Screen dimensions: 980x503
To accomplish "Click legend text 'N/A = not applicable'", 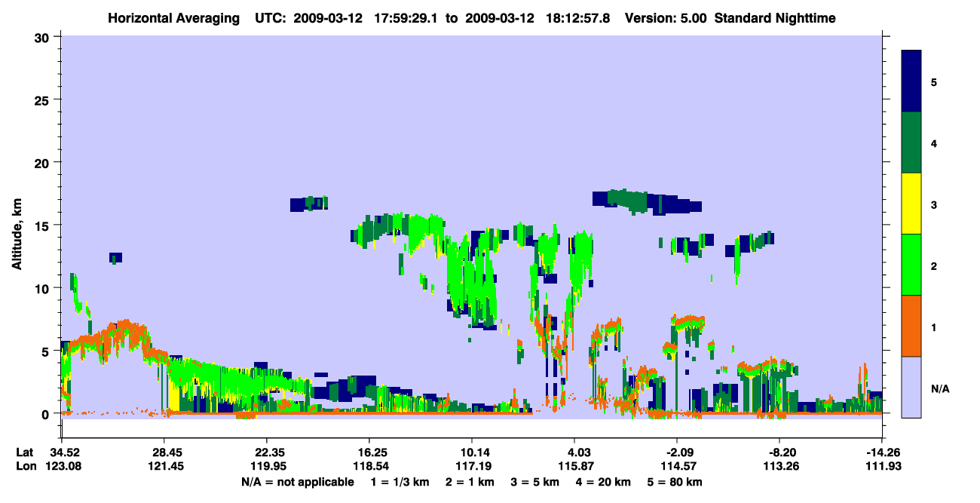I will click(298, 482).
